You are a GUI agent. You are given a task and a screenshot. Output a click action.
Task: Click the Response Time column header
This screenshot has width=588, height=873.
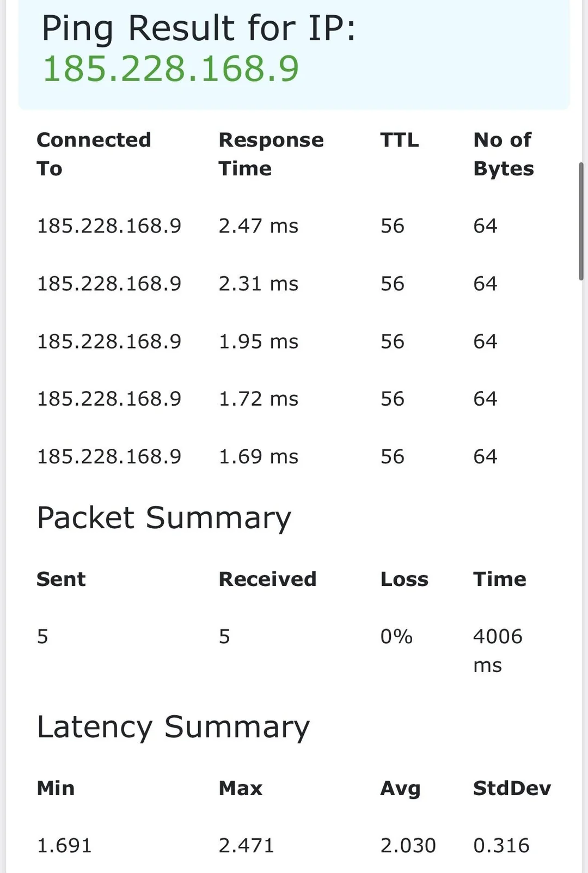[x=271, y=154]
